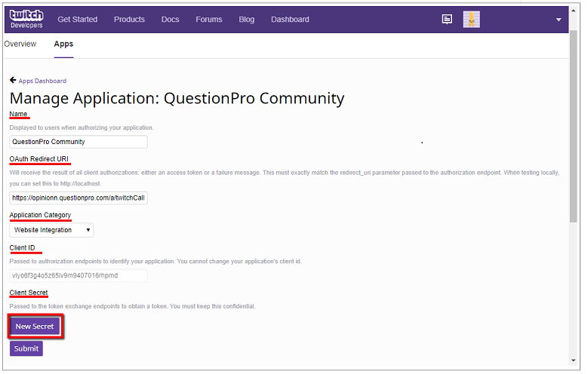Follow the Apps Dashboard link
The width and height of the screenshot is (588, 374).
(x=42, y=81)
